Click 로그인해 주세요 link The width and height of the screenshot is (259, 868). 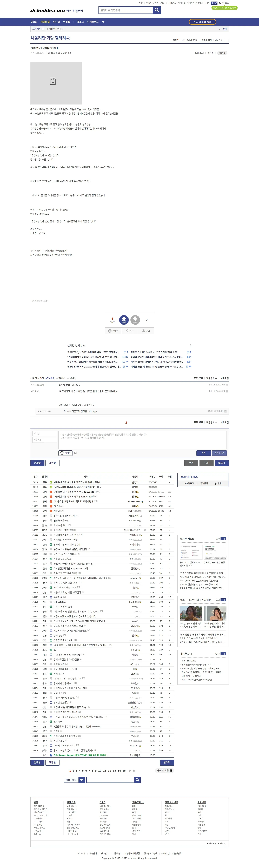click(x=189, y=477)
